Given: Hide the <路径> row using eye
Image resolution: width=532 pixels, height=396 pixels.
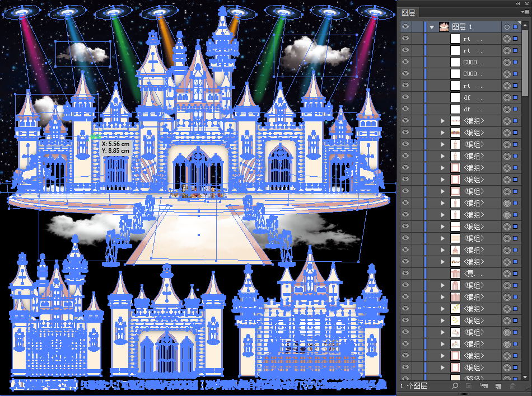Looking at the screenshot, I should click(x=405, y=378).
